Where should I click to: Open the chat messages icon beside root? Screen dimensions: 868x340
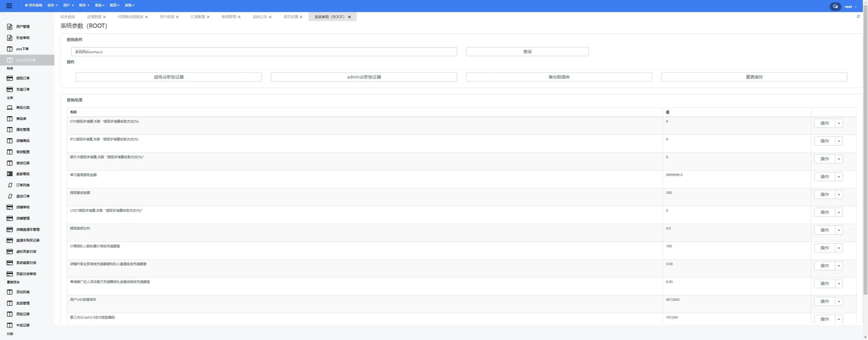(835, 6)
